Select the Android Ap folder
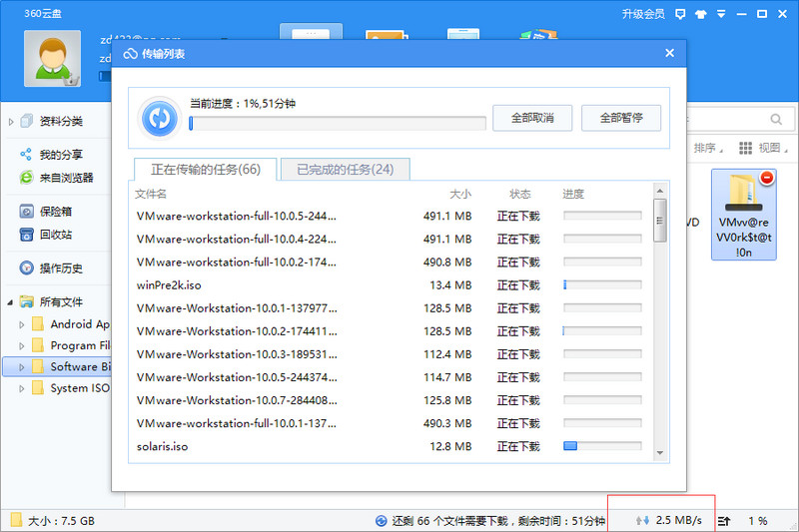This screenshot has width=799, height=532. (x=71, y=324)
